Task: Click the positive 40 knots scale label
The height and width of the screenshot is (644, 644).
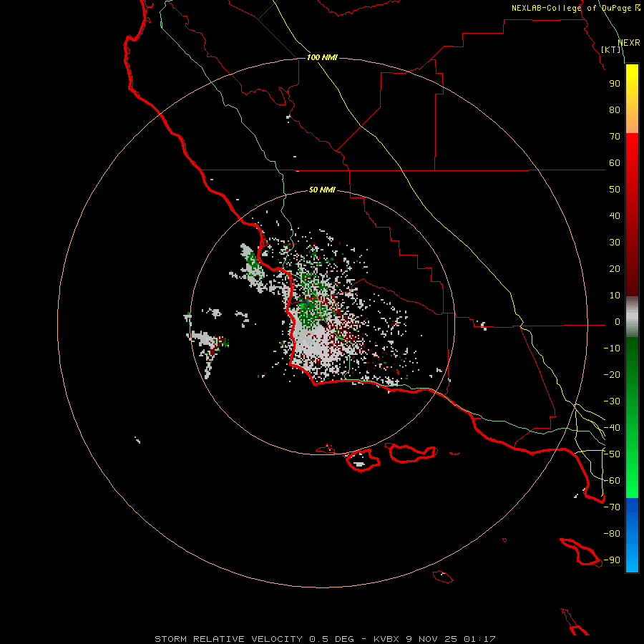Action: point(615,216)
